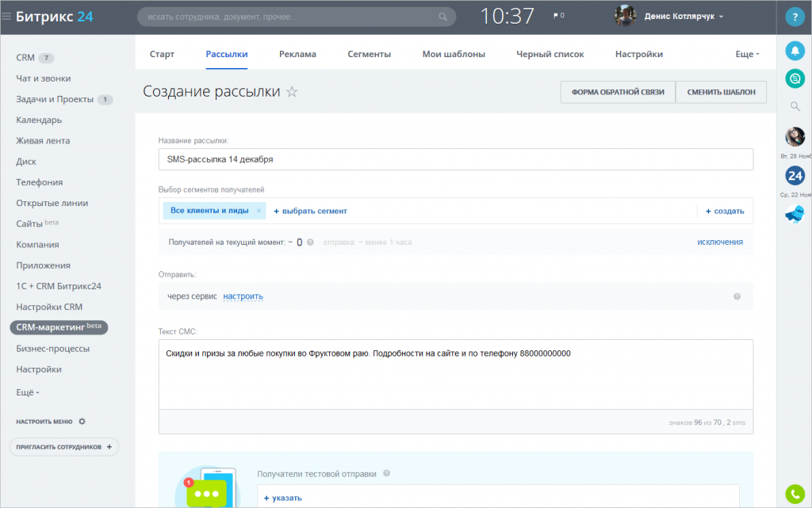Expand the Еще dropdown in top tabs
Screen dimensions: 812x508
747,54
